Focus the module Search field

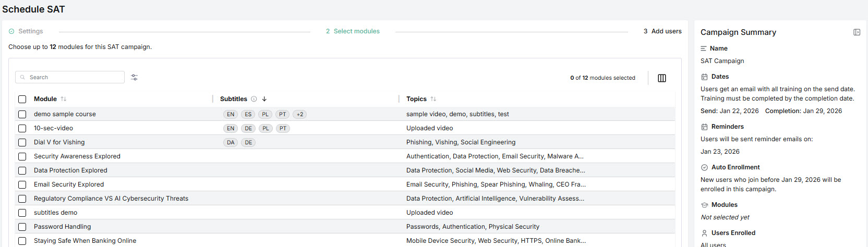73,77
